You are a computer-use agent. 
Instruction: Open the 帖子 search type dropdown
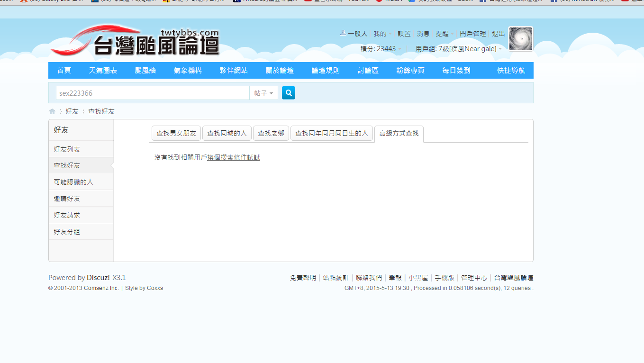click(x=263, y=93)
